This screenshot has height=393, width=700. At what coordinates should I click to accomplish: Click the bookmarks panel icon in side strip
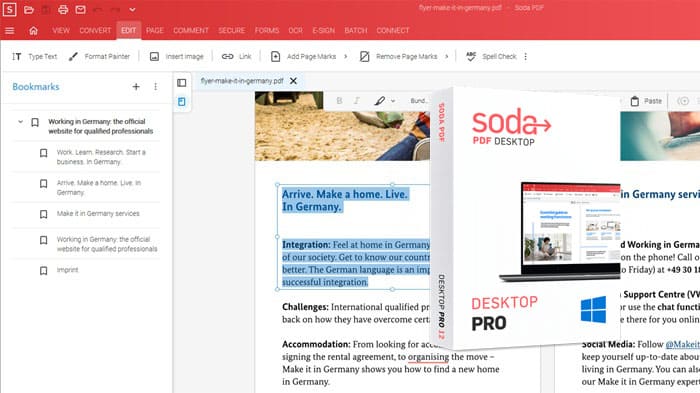(182, 102)
